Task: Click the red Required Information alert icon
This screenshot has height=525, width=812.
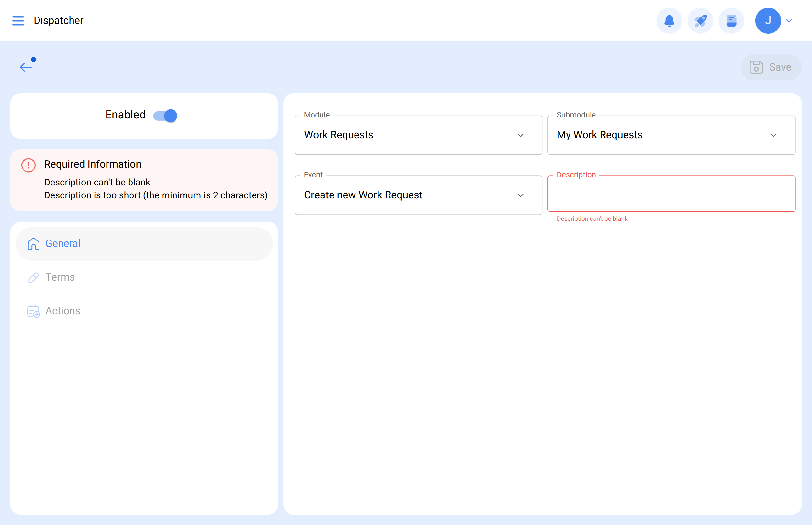Action: (x=28, y=165)
